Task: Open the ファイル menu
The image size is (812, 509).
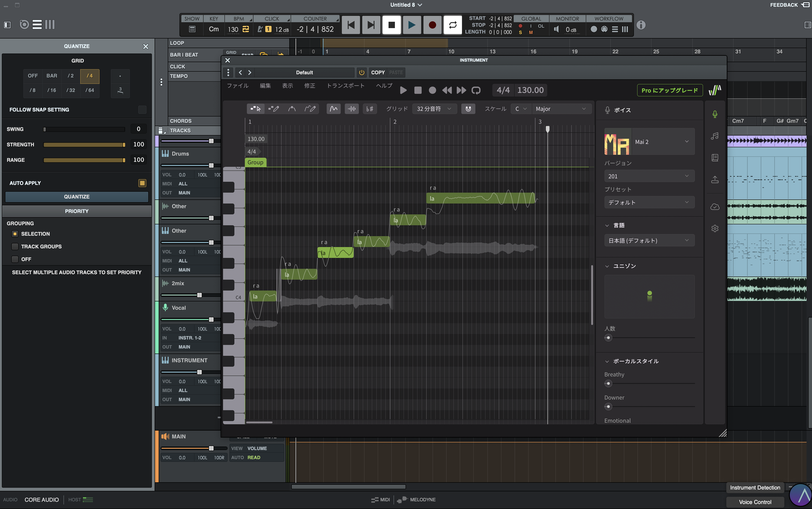Action: click(x=237, y=86)
